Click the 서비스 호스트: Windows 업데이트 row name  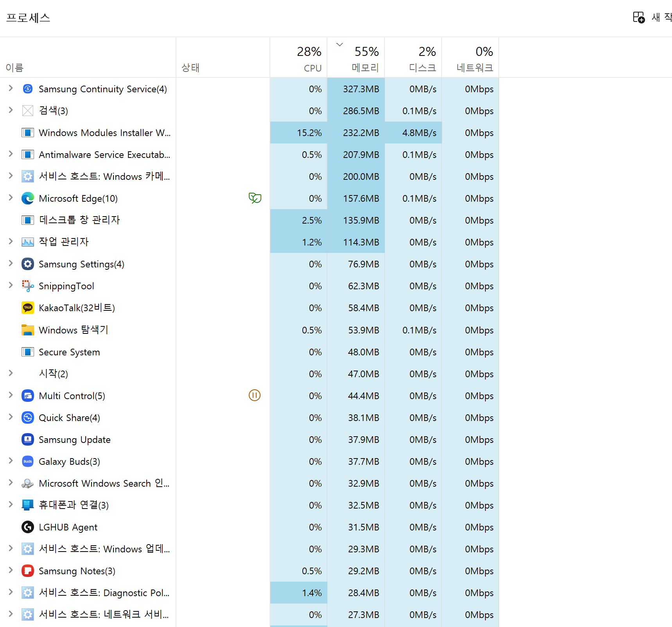click(x=104, y=549)
